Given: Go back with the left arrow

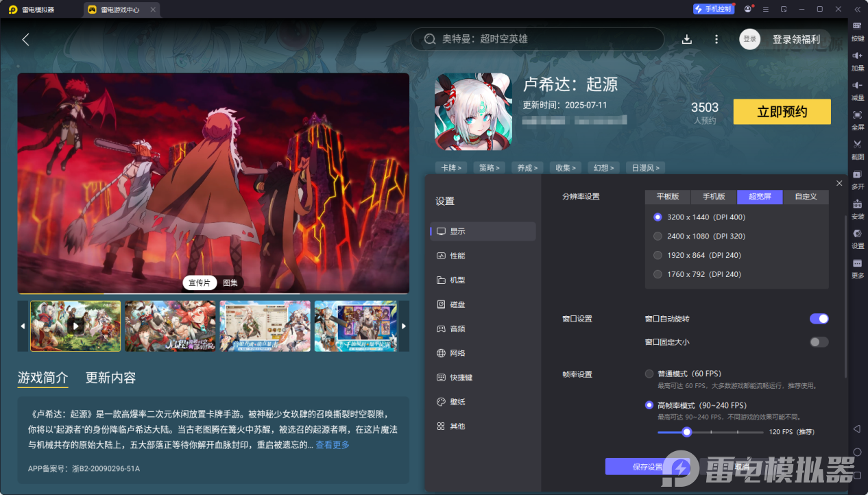Looking at the screenshot, I should point(25,39).
